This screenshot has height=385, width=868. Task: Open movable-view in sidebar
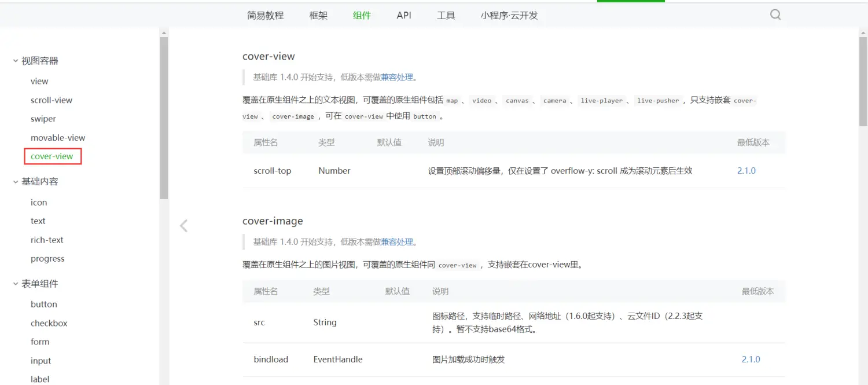58,138
